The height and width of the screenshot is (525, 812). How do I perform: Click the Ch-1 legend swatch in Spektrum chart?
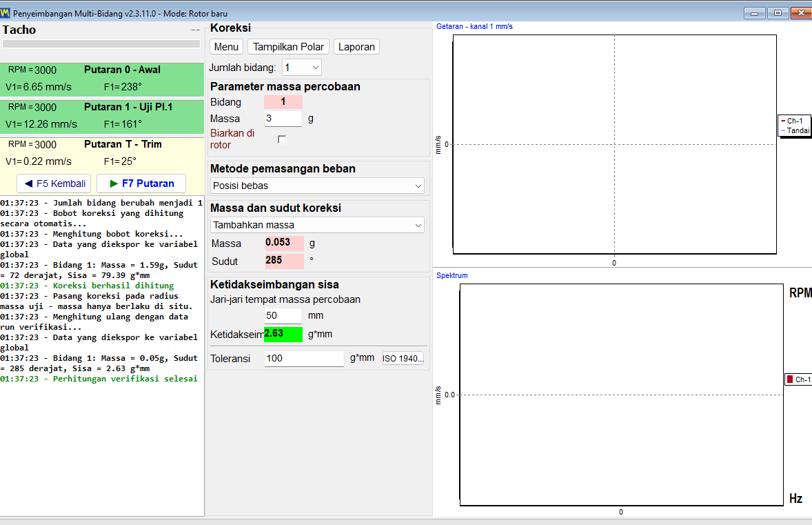790,379
